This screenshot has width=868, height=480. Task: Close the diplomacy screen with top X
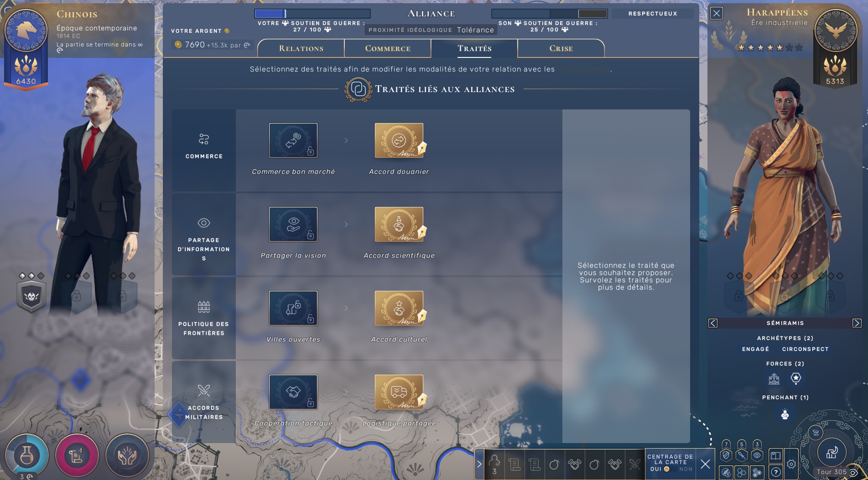(717, 13)
